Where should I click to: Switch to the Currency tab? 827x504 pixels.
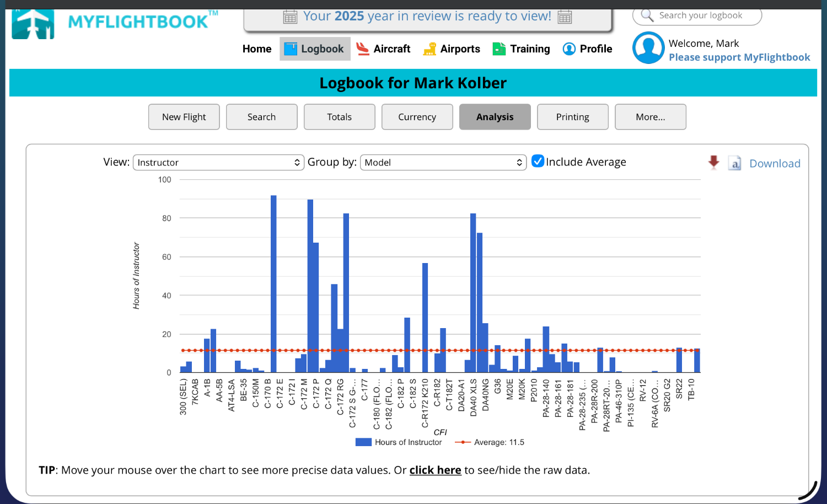click(x=417, y=117)
